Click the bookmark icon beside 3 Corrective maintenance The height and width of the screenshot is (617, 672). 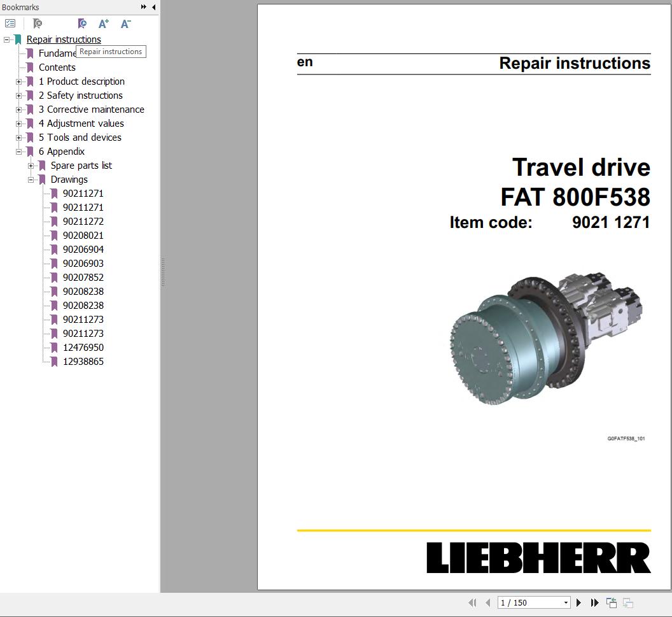30,110
